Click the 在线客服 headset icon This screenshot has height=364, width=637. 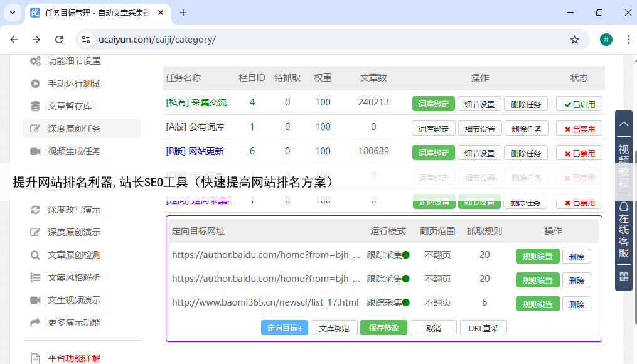pos(623,206)
